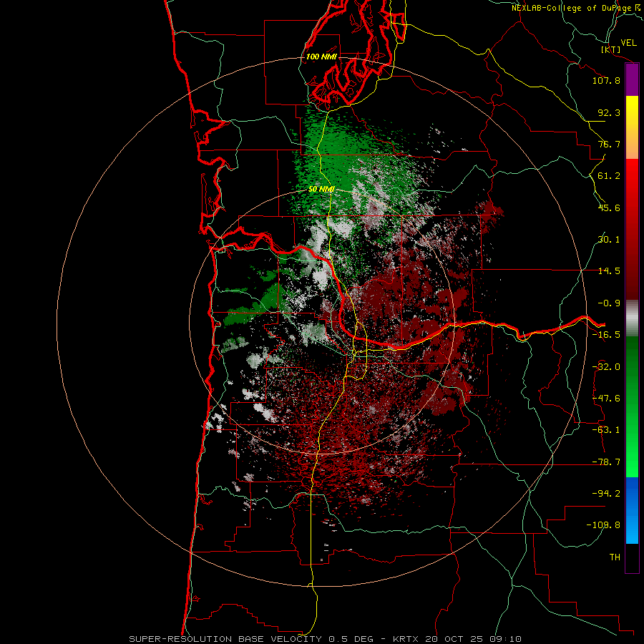The height and width of the screenshot is (644, 644).
Task: Click the 14.5 velocity scale value
Action: tap(609, 271)
